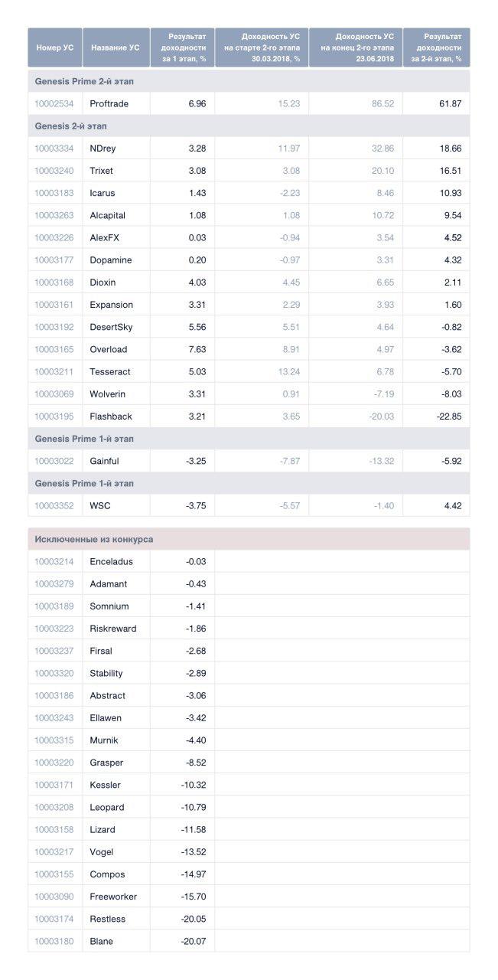Sort by "Название УС" column header
The height and width of the screenshot is (980, 498).
point(116,47)
